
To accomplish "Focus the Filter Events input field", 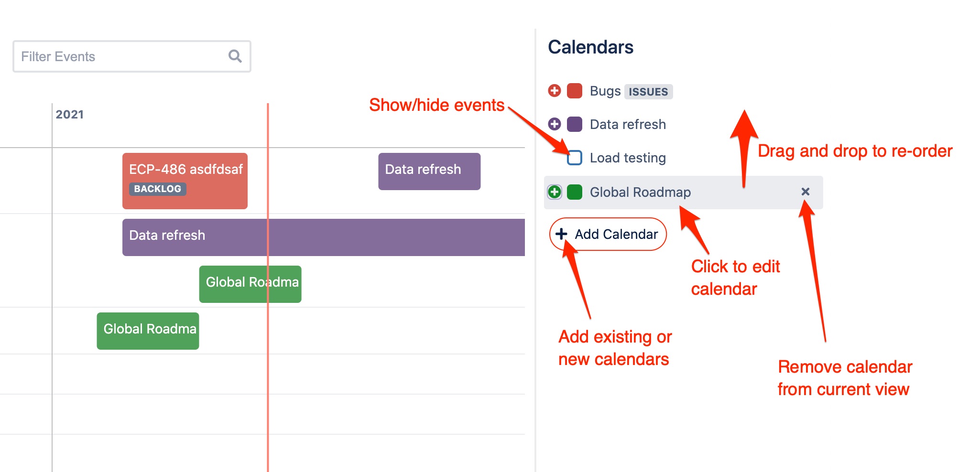I will 132,56.
